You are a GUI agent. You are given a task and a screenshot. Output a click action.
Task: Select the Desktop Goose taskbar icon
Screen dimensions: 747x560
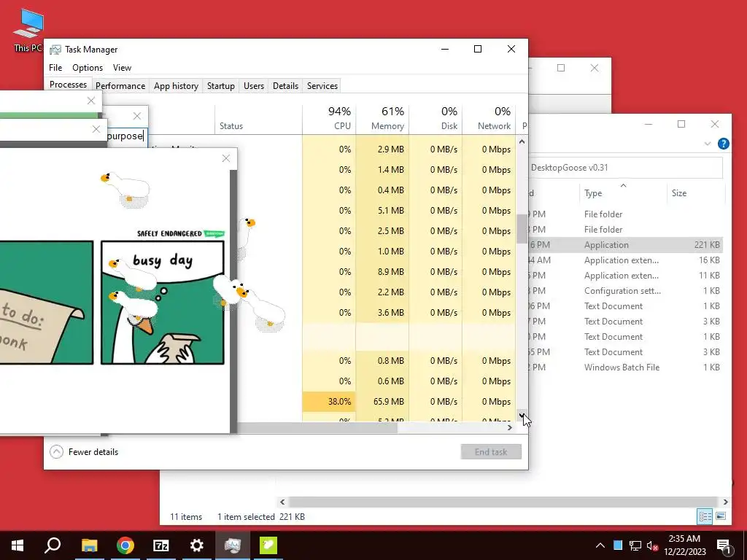coord(268,545)
